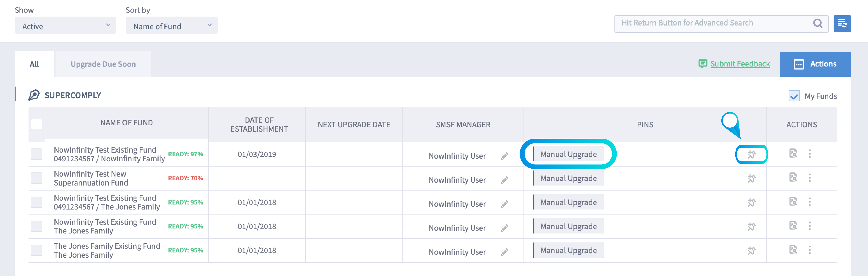Image resolution: width=868 pixels, height=276 pixels.
Task: Open more options for NowInfinity Family fund
Action: click(x=810, y=153)
